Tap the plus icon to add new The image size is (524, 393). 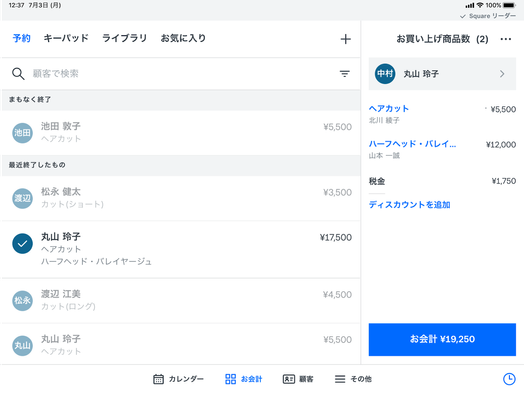tap(346, 39)
